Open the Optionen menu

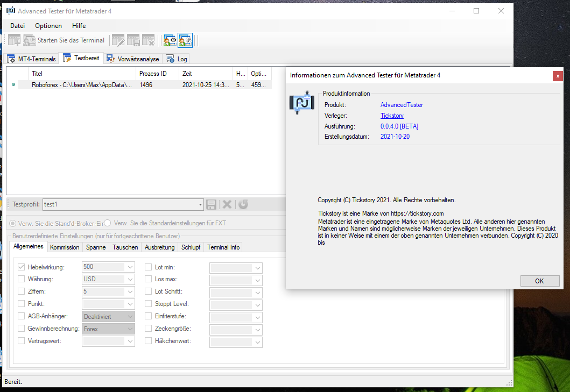(48, 26)
